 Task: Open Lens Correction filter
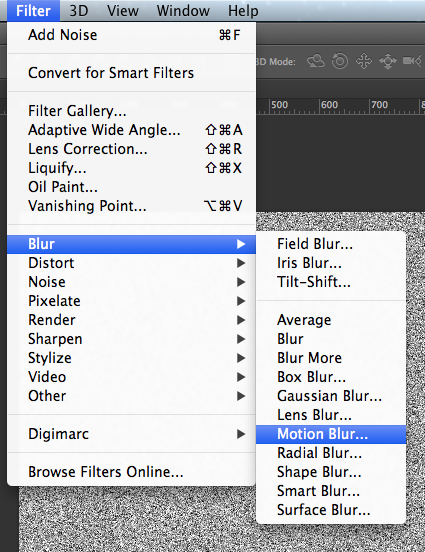(x=131, y=149)
